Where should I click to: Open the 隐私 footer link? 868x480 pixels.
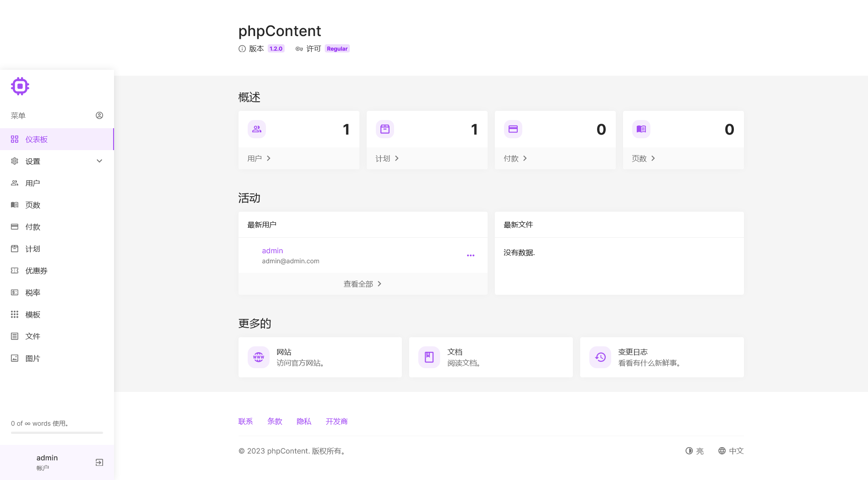coord(304,422)
